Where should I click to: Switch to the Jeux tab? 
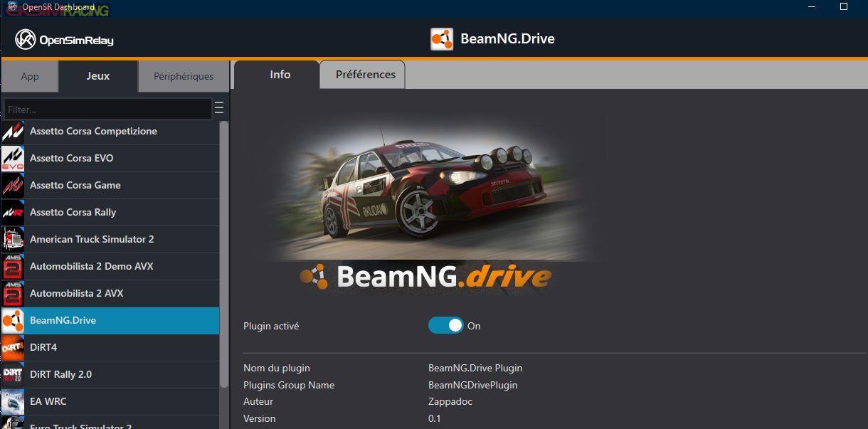coord(98,76)
